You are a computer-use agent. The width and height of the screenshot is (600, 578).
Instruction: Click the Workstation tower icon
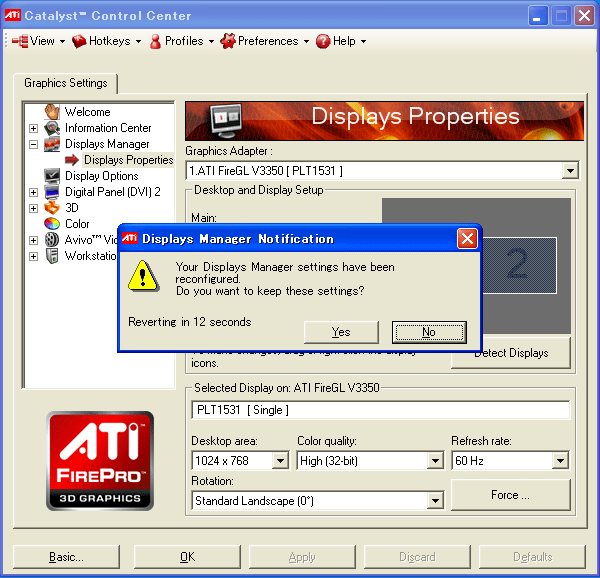pyautogui.click(x=52, y=256)
